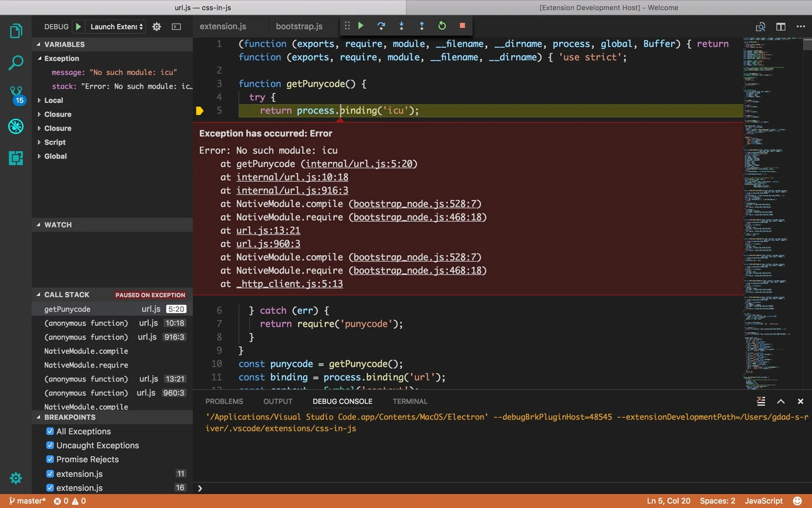Open the Explorer view in the activity bar

pos(16,30)
